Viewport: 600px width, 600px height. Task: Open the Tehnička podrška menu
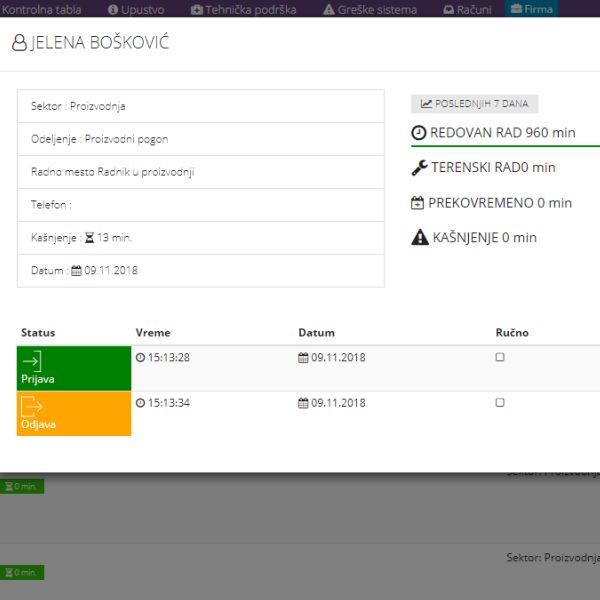(x=243, y=9)
